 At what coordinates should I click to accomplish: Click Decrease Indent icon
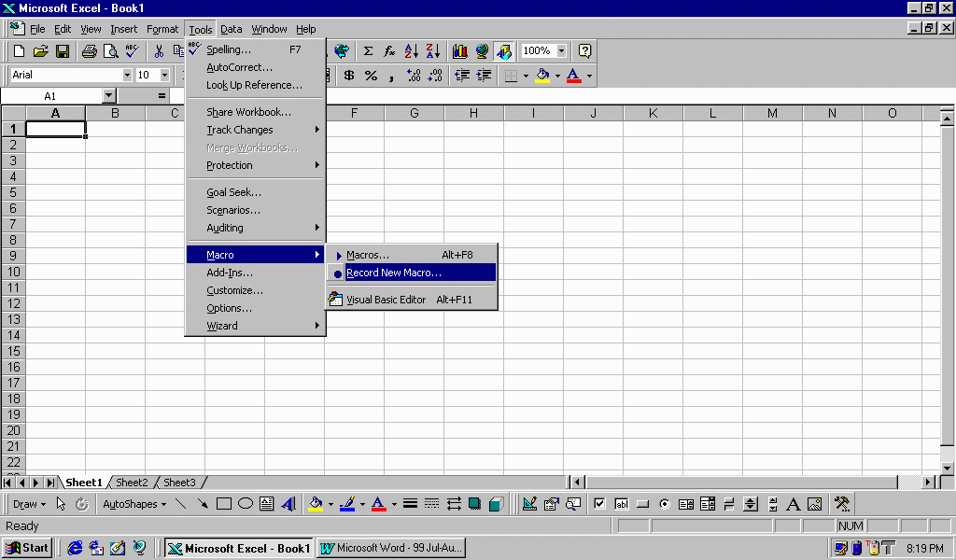click(x=462, y=76)
